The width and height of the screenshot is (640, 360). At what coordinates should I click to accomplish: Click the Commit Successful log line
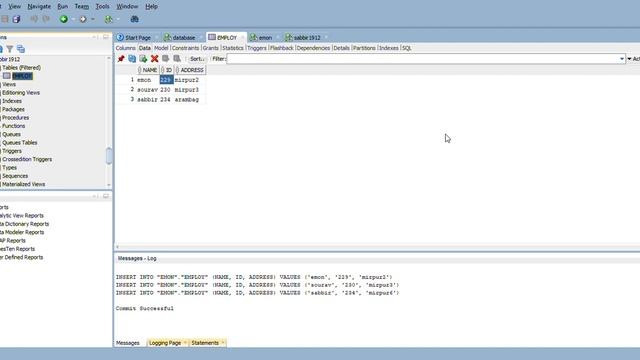144,309
